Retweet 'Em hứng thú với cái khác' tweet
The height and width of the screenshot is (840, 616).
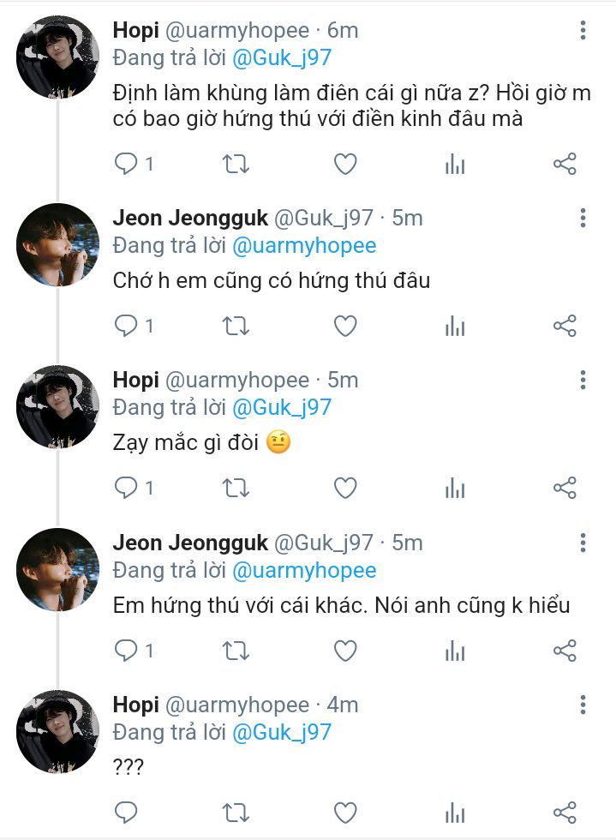point(236,651)
